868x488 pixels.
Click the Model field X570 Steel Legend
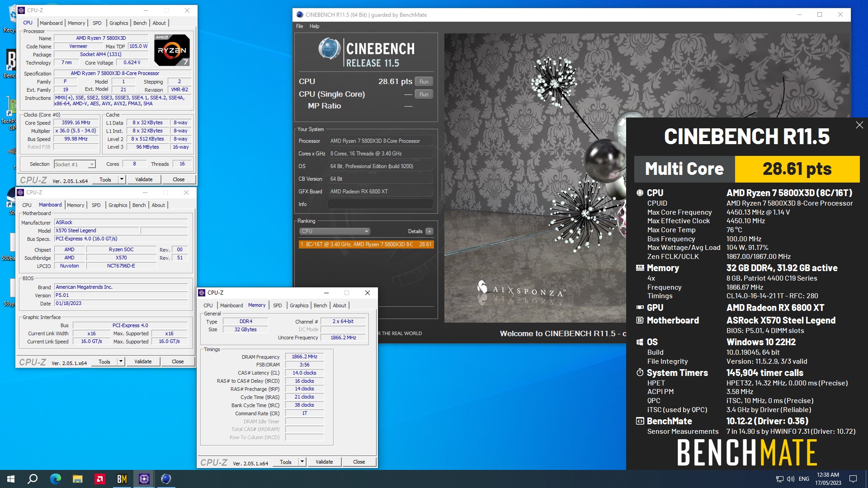[97, 230]
